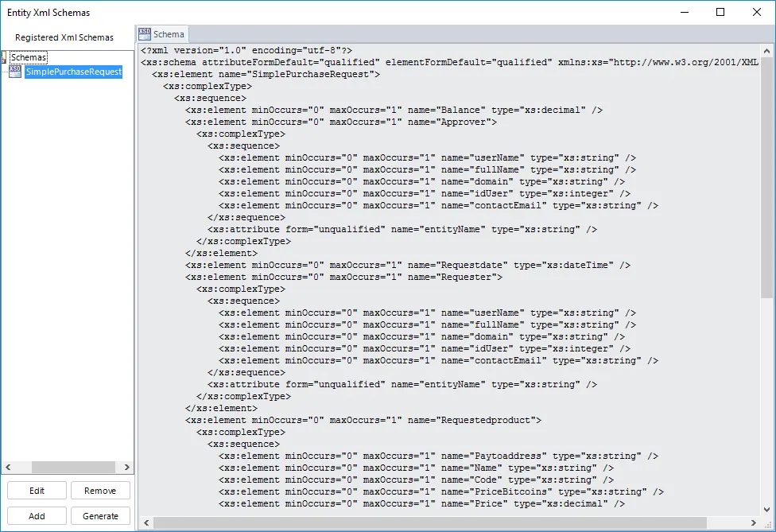776x532 pixels.
Task: Click the line with name="Balance"
Action: 394,110
